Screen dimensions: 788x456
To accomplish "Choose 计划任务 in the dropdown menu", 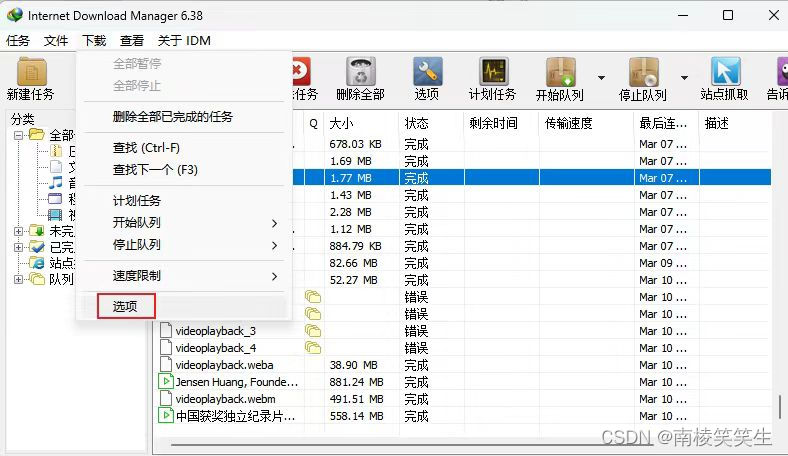I will point(137,201).
